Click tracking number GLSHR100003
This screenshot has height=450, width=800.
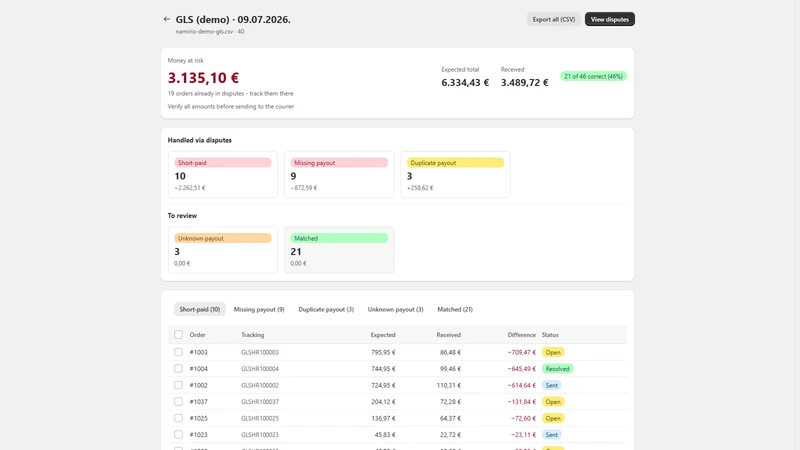260,352
